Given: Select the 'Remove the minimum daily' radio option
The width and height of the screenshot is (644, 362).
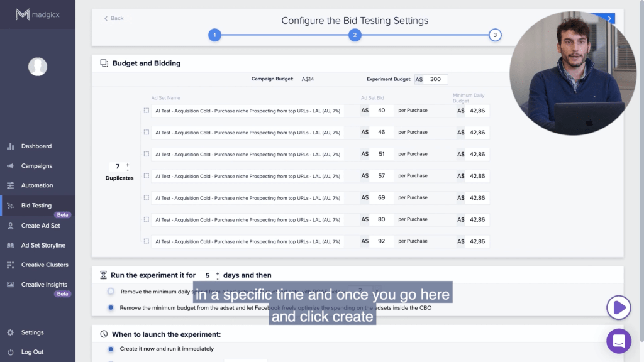Looking at the screenshot, I should click(x=111, y=292).
